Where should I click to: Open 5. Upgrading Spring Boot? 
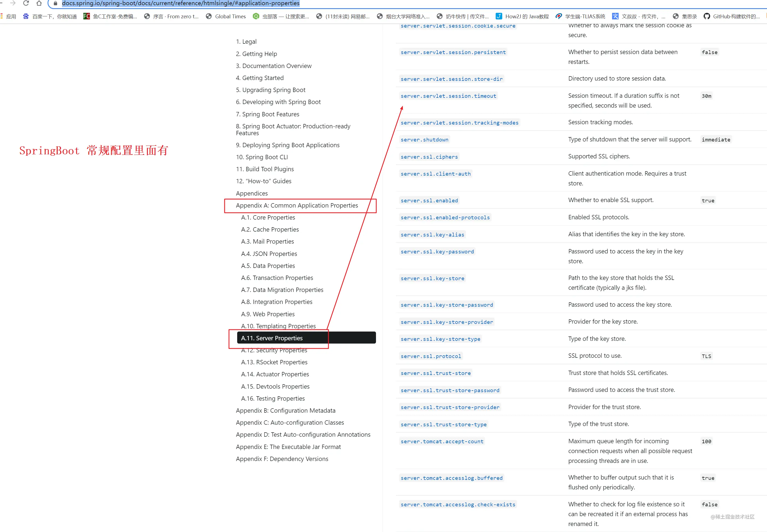(271, 90)
